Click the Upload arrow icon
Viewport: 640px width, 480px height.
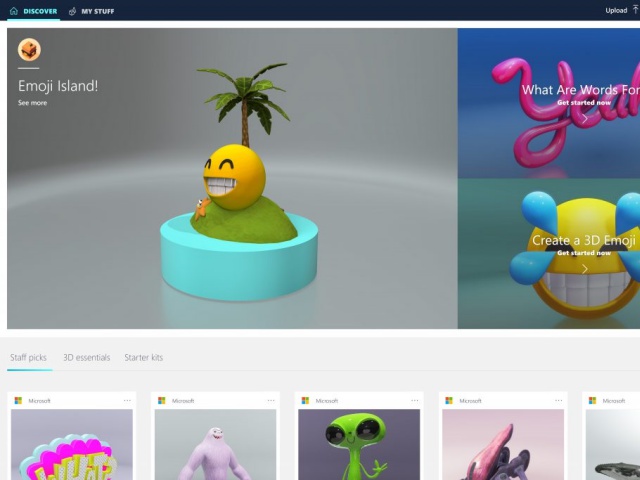click(635, 11)
